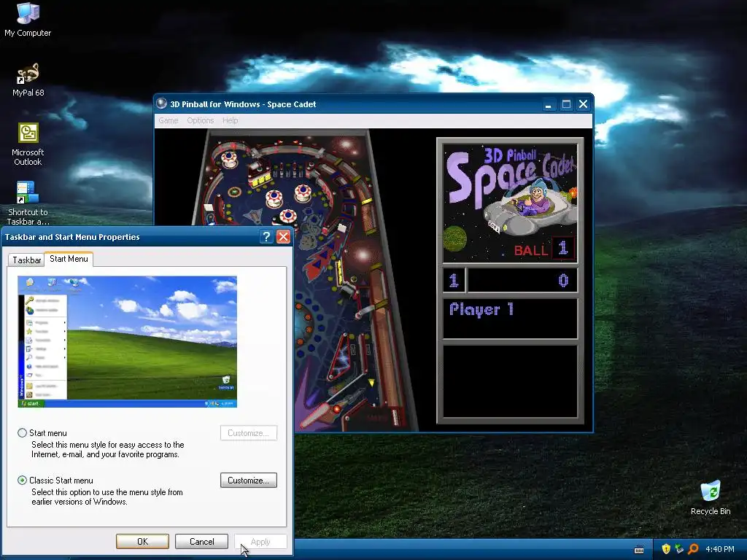Click the pinball table playfield
Image resolution: width=747 pixels, height=560 pixels.
(305, 280)
